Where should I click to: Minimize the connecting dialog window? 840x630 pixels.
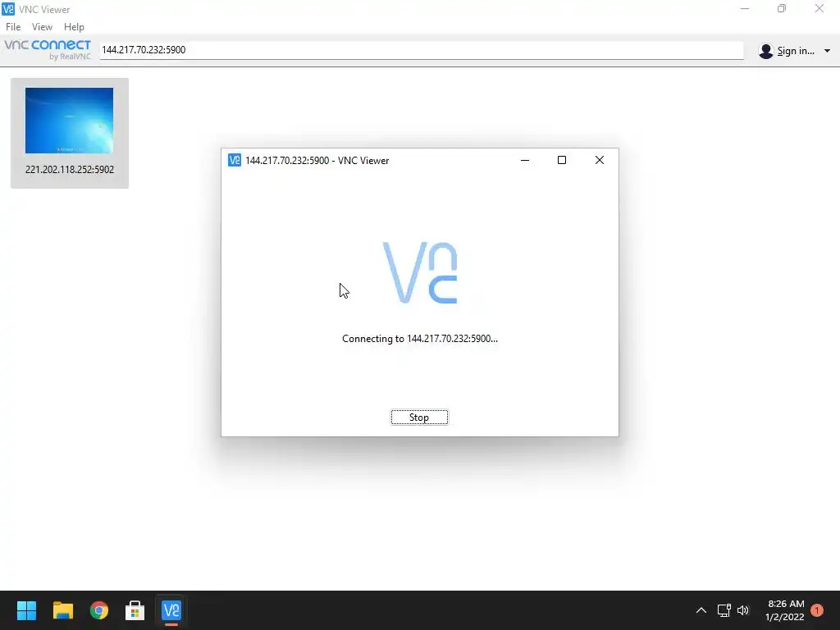[x=525, y=160]
